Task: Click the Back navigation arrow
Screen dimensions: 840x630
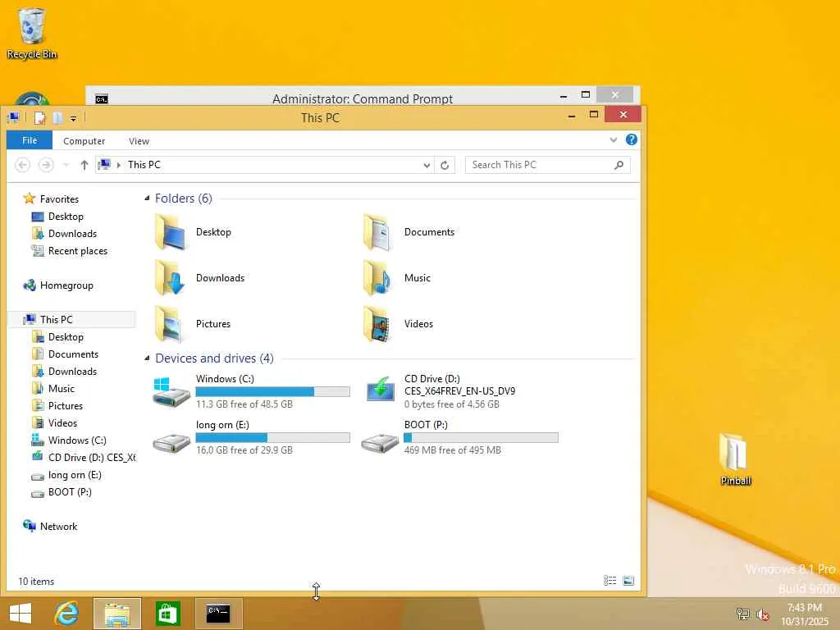Action: coord(22,165)
